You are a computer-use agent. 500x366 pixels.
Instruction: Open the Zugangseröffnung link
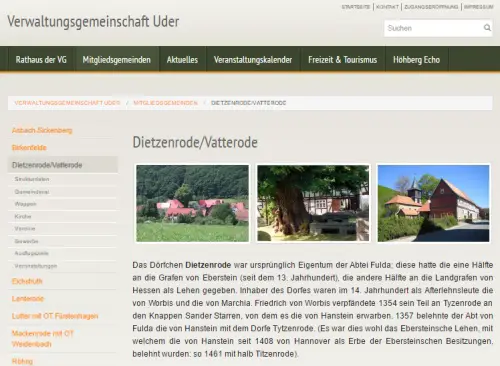(431, 7)
